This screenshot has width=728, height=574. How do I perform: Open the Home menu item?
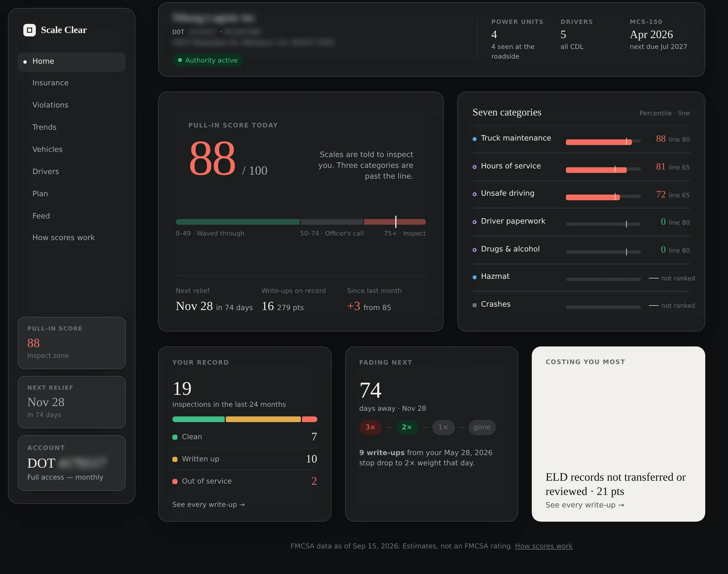pos(72,61)
